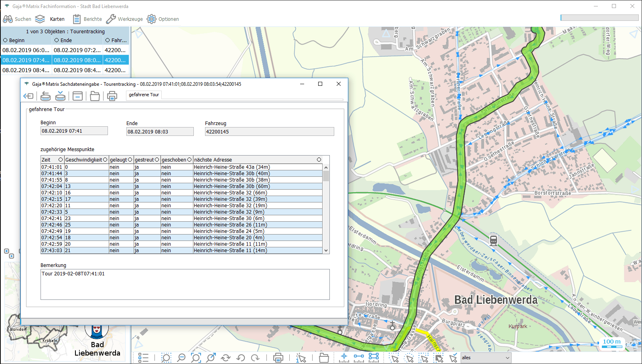Click the back/exit arrow icon in dialog toolbar
The image size is (642, 364).
click(x=28, y=96)
